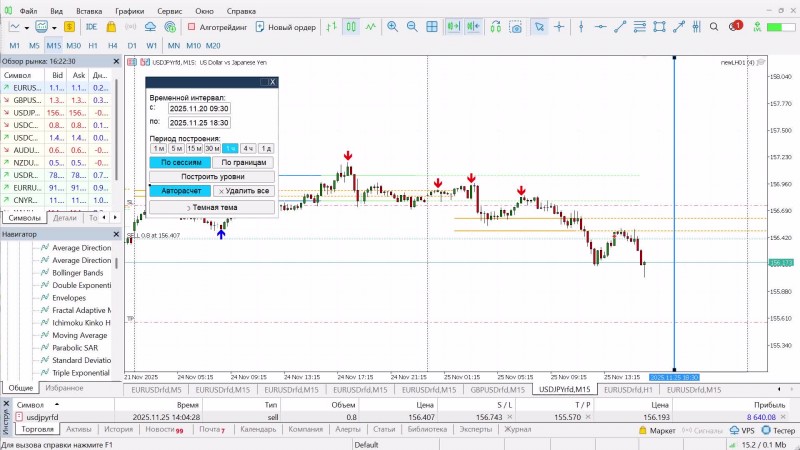Open Сервис menu
Viewport: 800px width, 450px height.
169,11
